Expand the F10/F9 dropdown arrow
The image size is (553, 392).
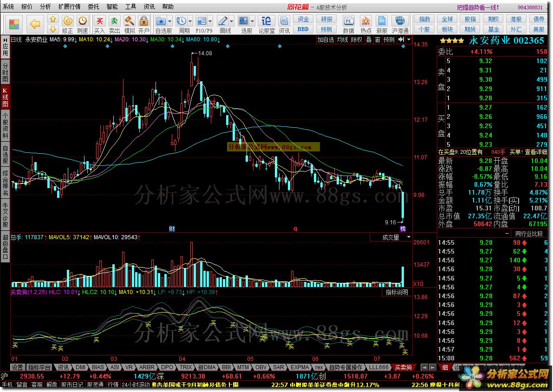pos(210,21)
